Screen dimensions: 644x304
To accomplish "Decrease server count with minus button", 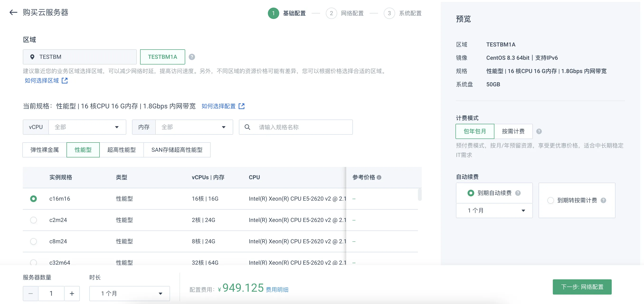I will (30, 294).
